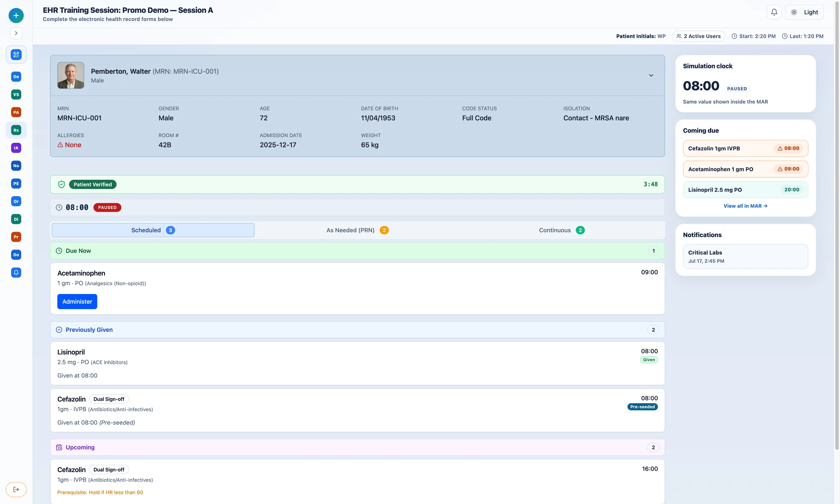This screenshot has height=504, width=840.
Task: Administer the Acetaminophen dose
Action: (x=77, y=302)
